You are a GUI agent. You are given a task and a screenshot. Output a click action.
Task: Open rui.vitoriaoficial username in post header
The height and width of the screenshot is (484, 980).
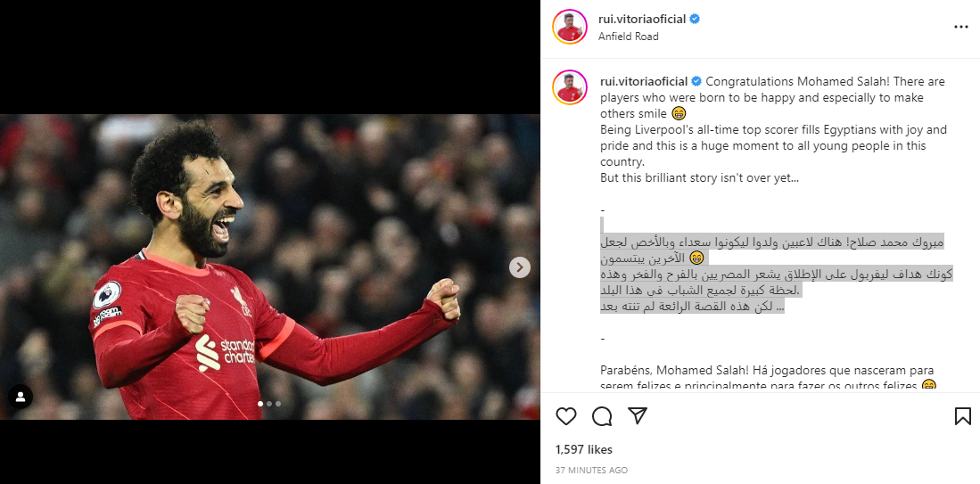tap(642, 20)
